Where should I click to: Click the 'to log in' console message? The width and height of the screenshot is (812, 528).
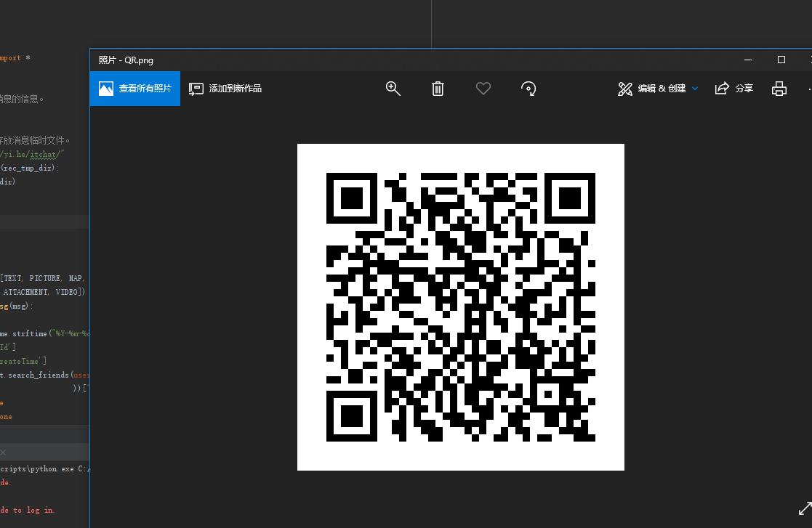27,510
